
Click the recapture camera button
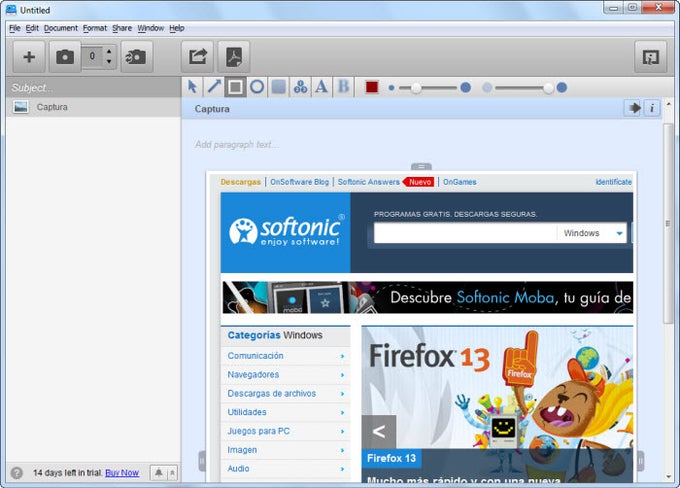(137, 57)
